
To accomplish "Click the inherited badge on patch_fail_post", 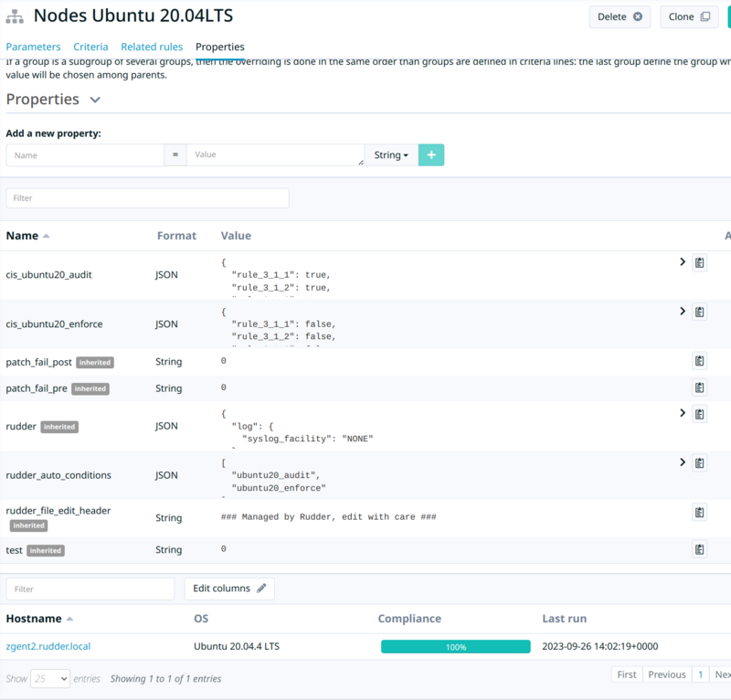I will click(95, 363).
